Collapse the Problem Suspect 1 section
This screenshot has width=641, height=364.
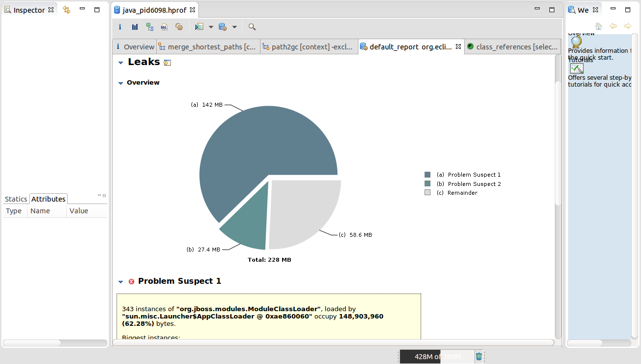pyautogui.click(x=121, y=282)
